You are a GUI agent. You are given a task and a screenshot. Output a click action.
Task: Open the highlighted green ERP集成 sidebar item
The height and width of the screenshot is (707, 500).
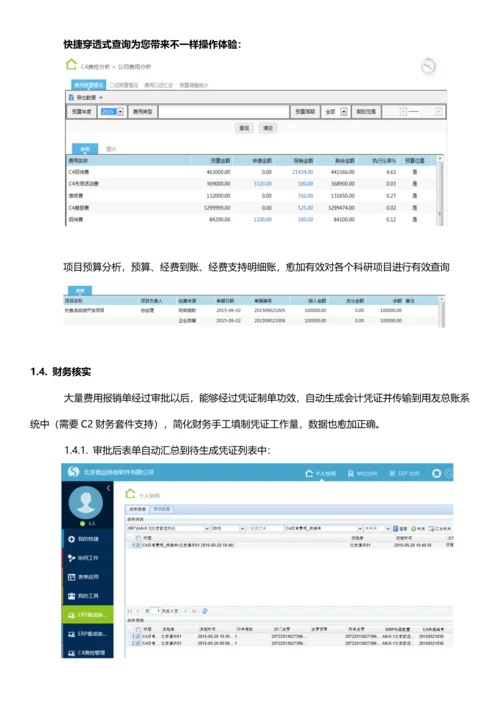point(87,615)
